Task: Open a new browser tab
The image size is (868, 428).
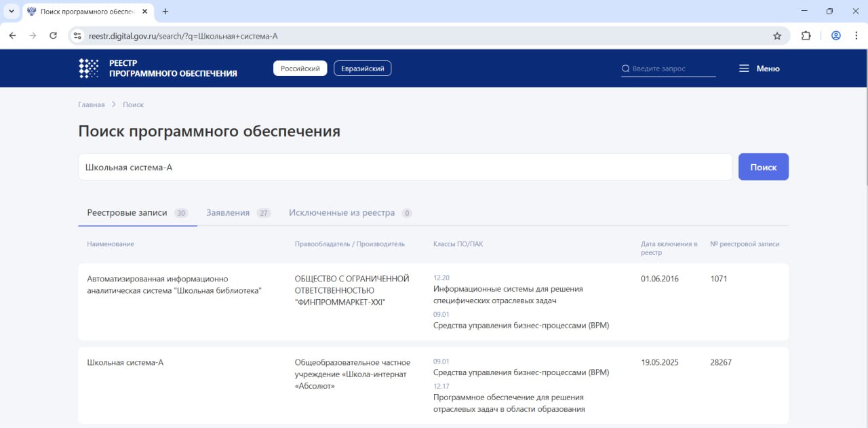Action: click(165, 12)
